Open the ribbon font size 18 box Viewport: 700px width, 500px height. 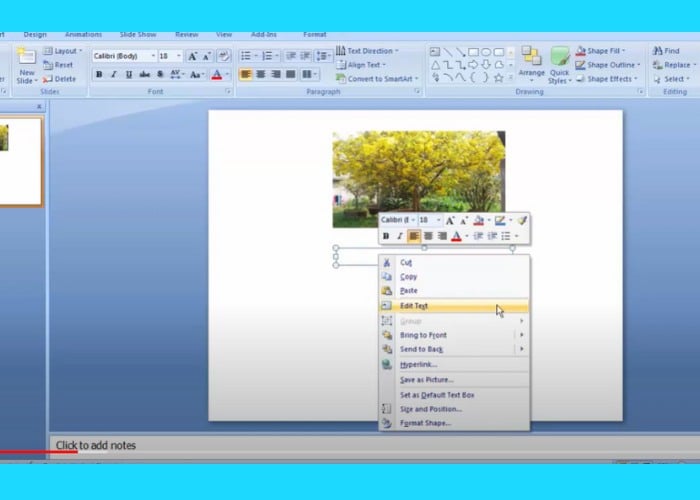171,56
